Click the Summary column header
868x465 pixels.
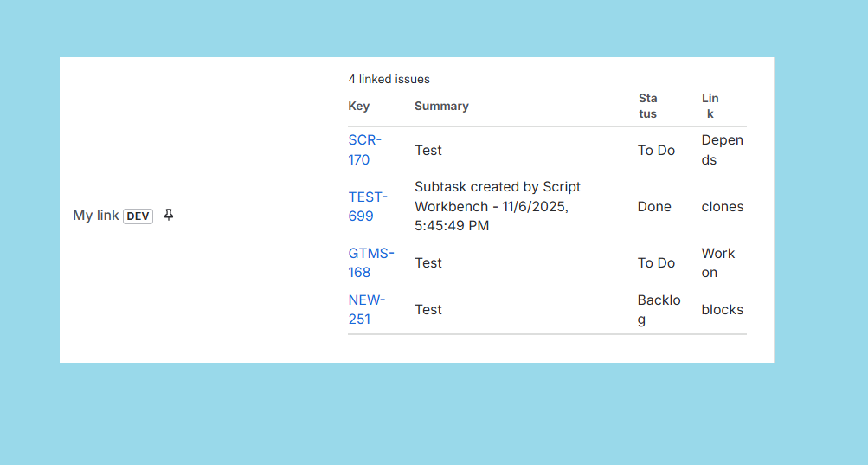[x=441, y=106]
